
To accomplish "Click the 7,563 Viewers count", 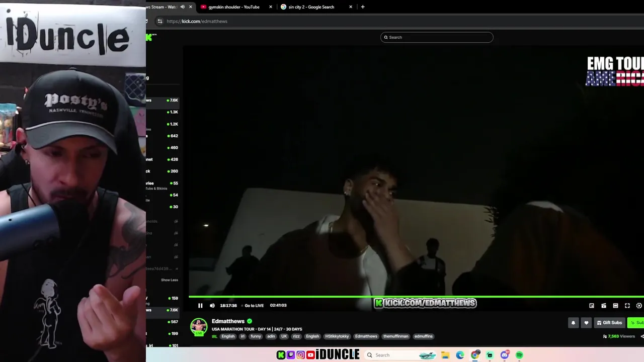I will [x=619, y=336].
